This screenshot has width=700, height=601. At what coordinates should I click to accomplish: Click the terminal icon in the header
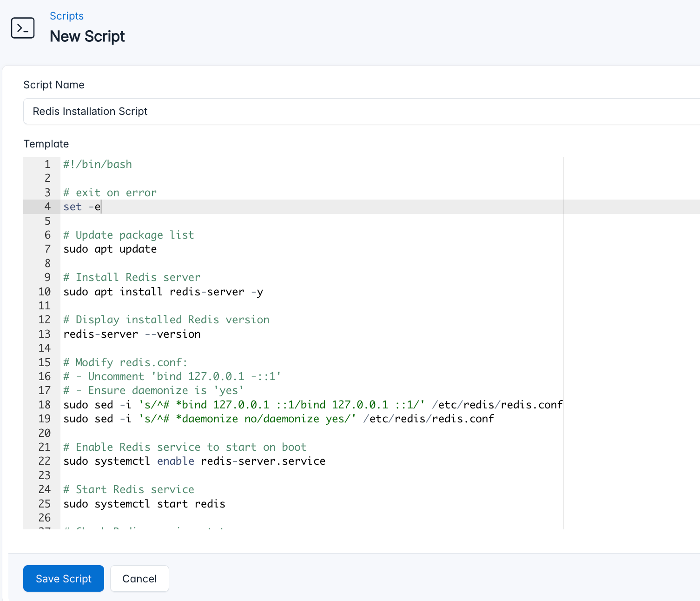(22, 28)
